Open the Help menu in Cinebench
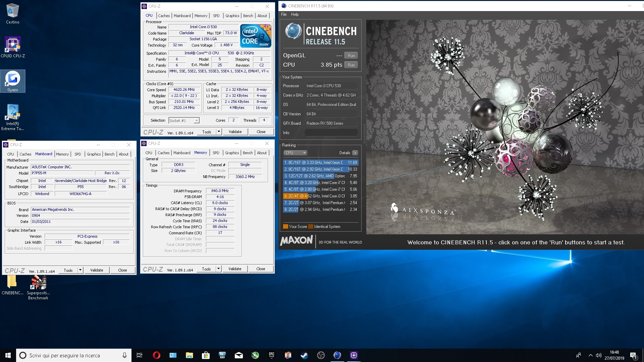Viewport: 644px width, 362px height. [294, 14]
